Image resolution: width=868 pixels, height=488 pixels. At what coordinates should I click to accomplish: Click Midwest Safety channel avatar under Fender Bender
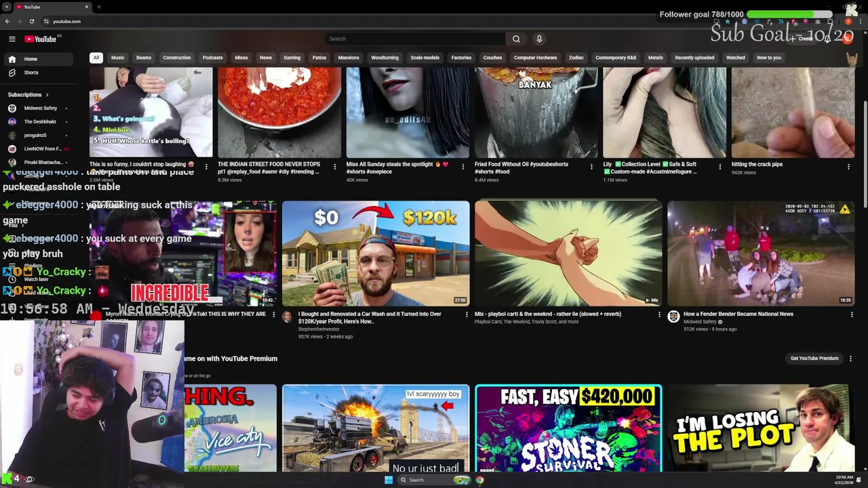[x=673, y=317]
